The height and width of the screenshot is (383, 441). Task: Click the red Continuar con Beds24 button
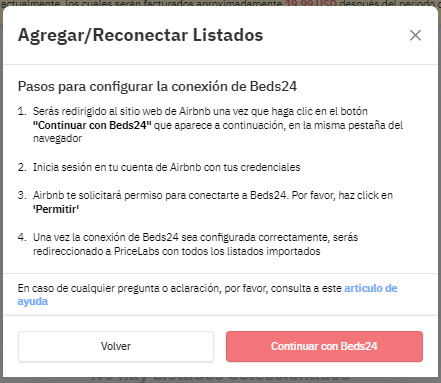click(x=324, y=346)
